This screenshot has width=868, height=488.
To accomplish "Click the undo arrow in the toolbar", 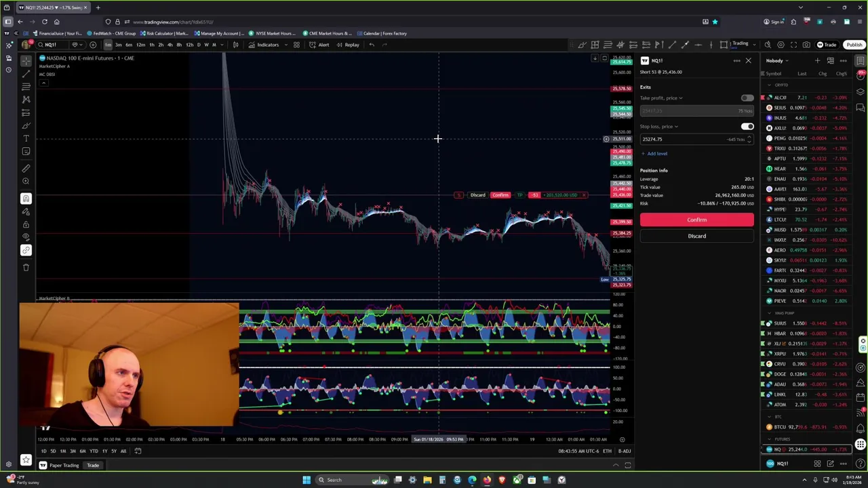I will click(x=372, y=45).
